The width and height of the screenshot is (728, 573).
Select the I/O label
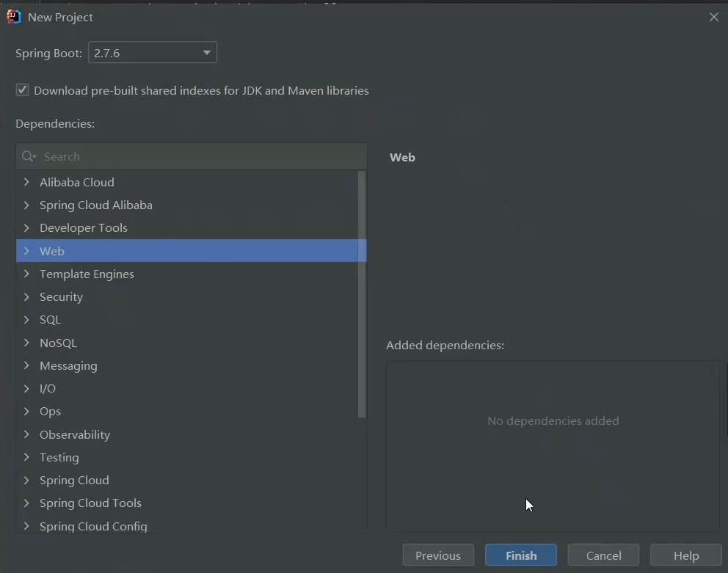tap(48, 388)
